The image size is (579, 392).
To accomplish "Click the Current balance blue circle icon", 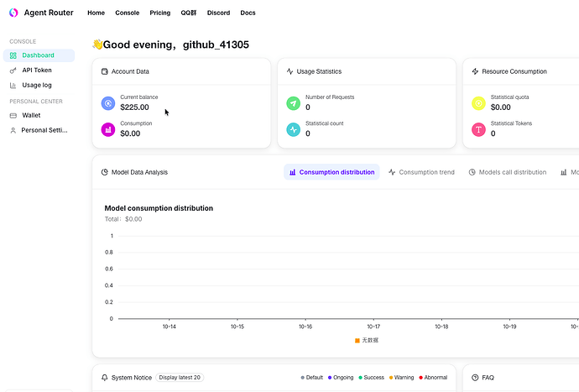I will [108, 103].
